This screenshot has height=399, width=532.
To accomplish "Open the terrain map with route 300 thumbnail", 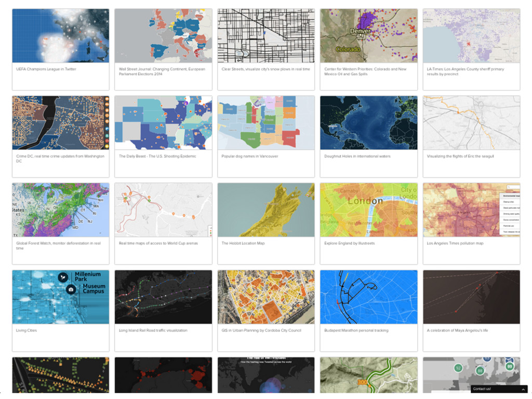I will [369, 375].
